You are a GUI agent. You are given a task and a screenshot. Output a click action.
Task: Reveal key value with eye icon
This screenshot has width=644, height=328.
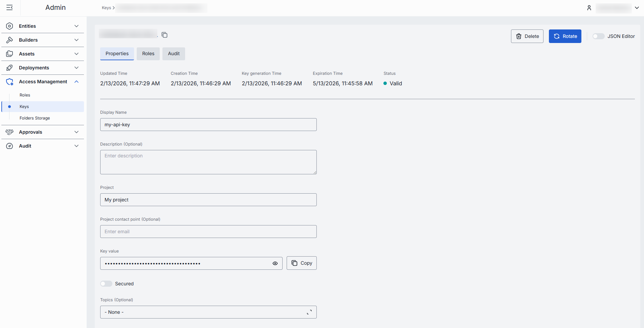click(275, 263)
